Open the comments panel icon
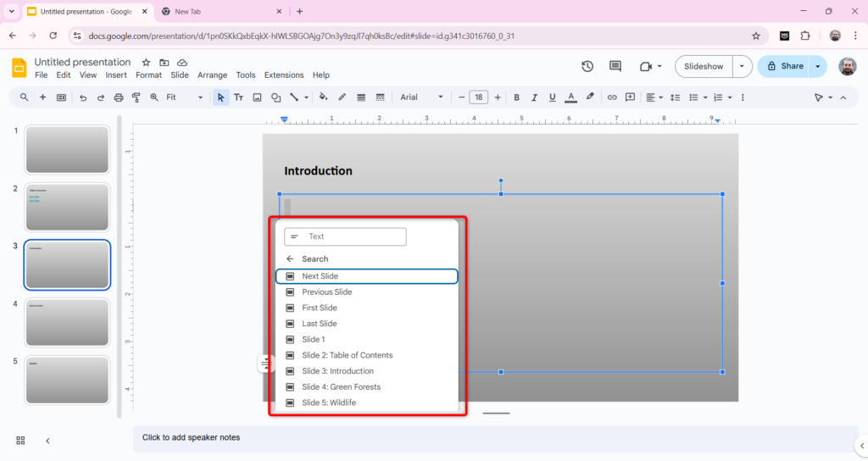The image size is (868, 461). point(615,67)
